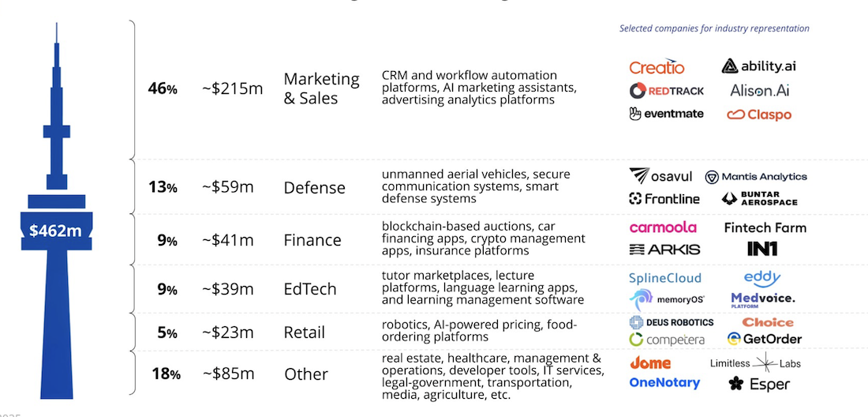This screenshot has height=417, width=868.
Task: Click the memoryOS logo
Action: click(x=667, y=299)
